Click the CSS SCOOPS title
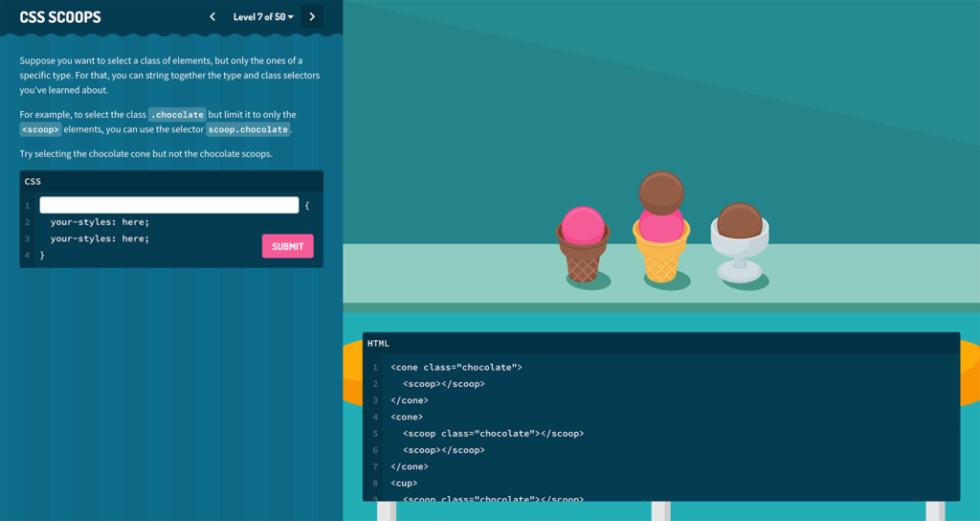This screenshot has width=980, height=521. (60, 17)
